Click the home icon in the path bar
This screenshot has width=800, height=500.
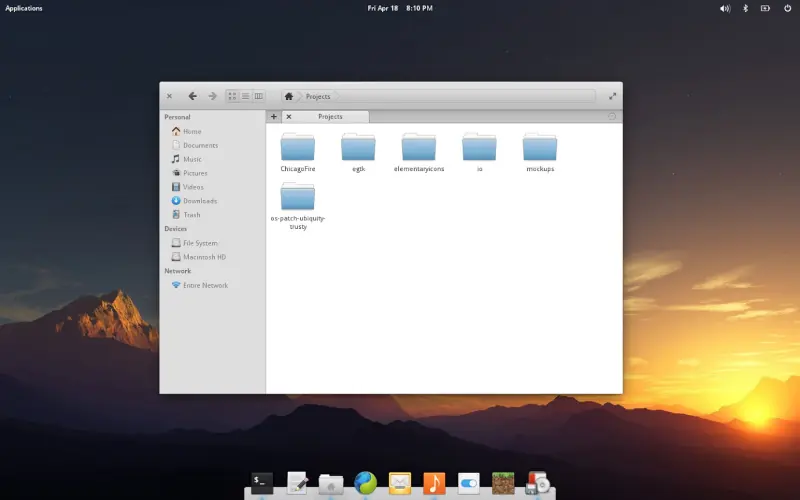click(x=289, y=96)
